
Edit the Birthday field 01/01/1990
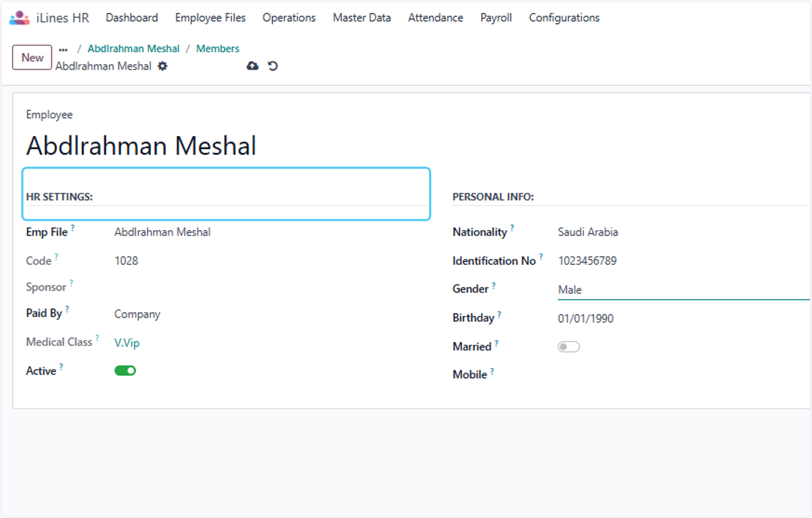683,318
